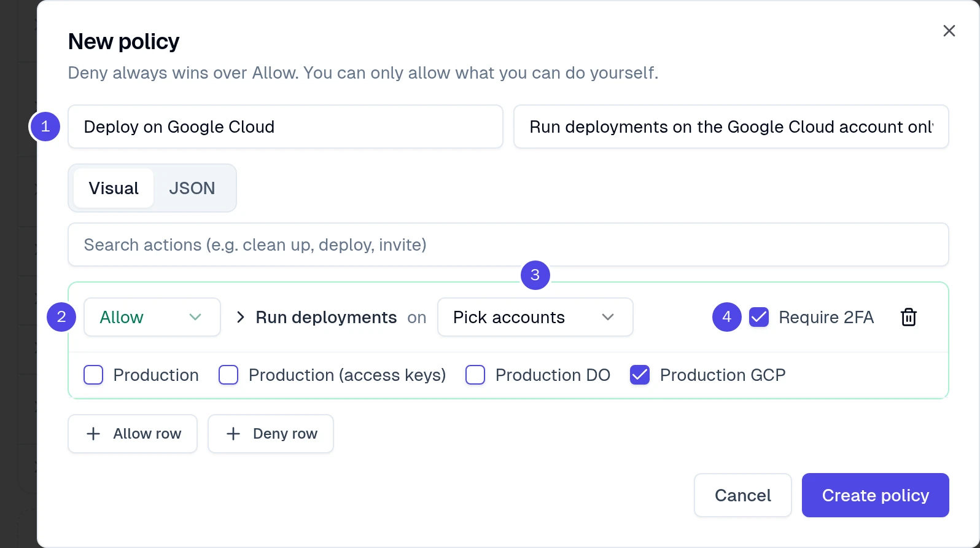Add a new Deny row

(x=271, y=434)
